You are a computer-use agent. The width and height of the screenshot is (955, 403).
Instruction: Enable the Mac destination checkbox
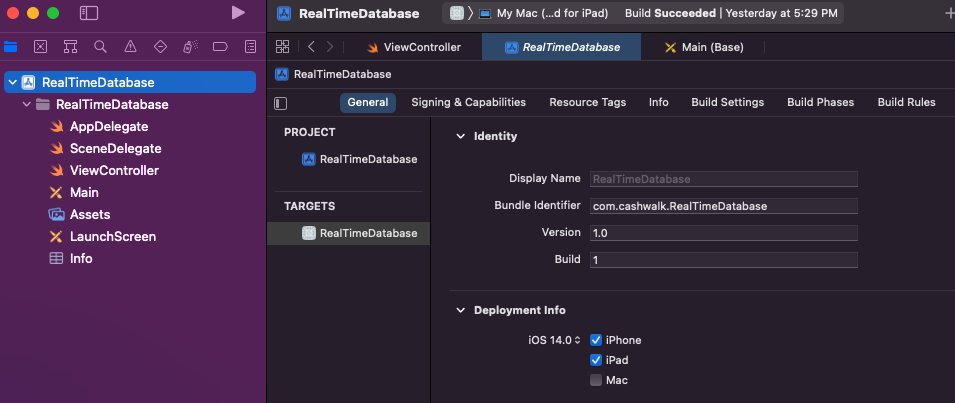596,380
